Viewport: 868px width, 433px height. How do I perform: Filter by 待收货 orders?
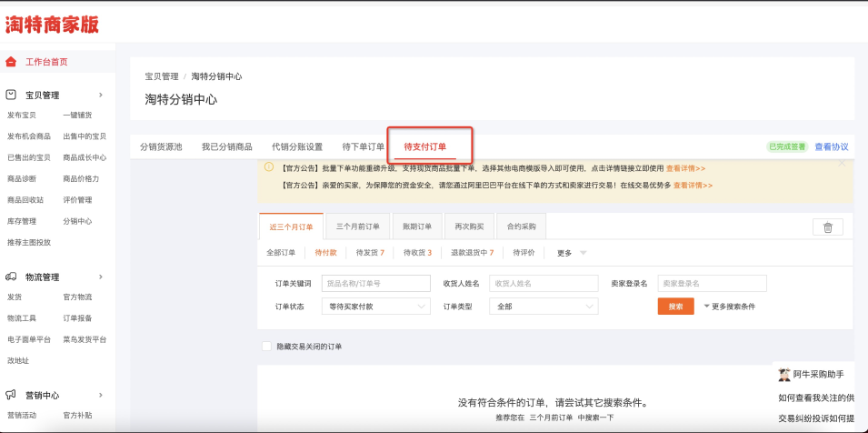click(417, 253)
